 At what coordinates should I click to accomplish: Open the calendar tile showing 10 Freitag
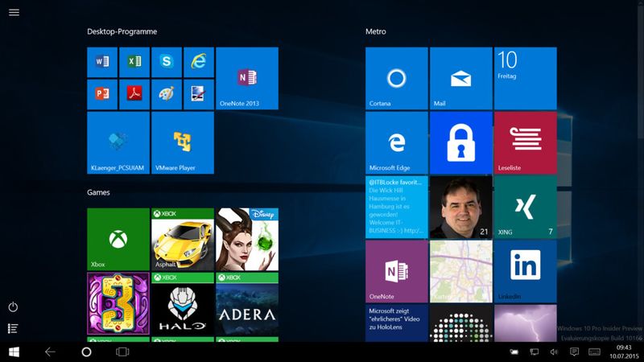pos(526,78)
